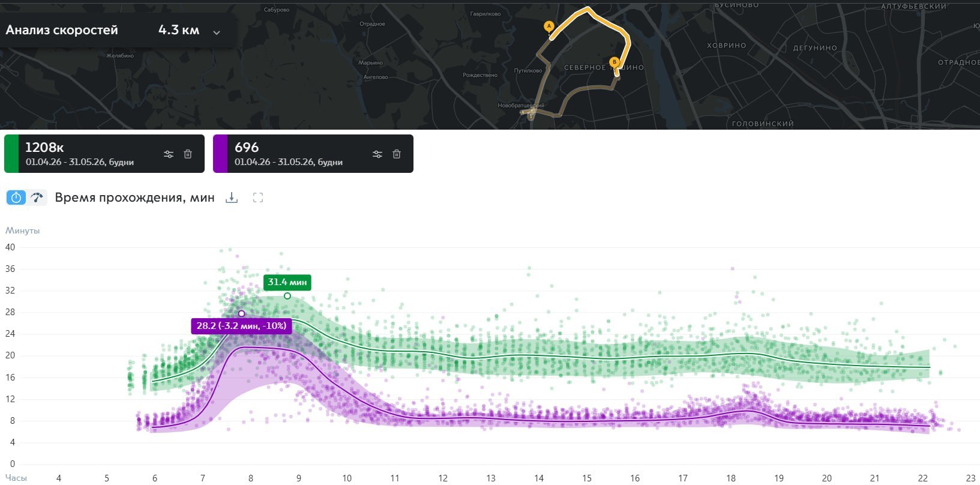Click the 'Ховрино' district label on the map
This screenshot has height=485, width=980.
pyautogui.click(x=727, y=46)
